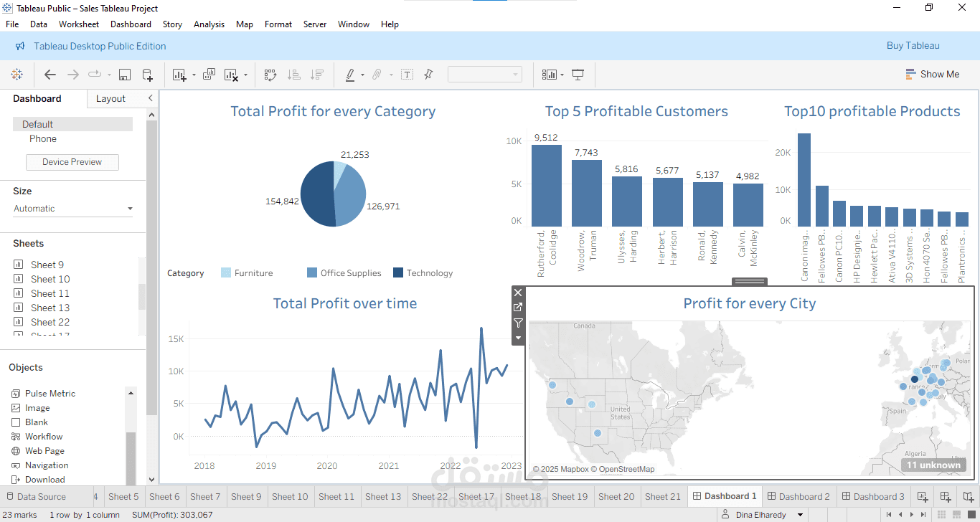Switch to the sheet sorter view
This screenshot has width=980, height=522.
click(941, 514)
